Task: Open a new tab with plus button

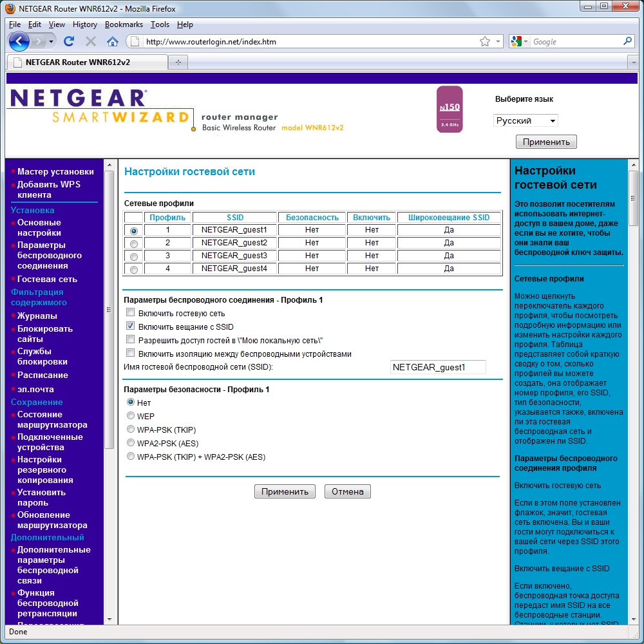Action: pyautogui.click(x=178, y=62)
